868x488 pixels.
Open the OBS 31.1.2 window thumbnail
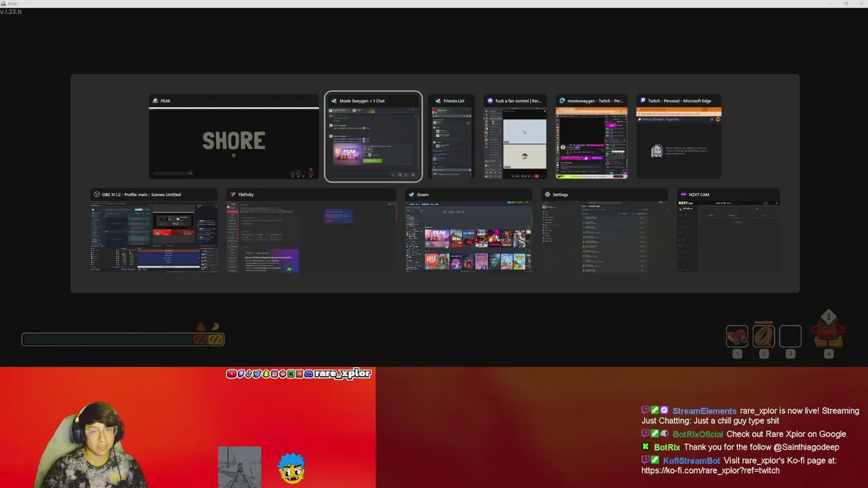(x=154, y=230)
